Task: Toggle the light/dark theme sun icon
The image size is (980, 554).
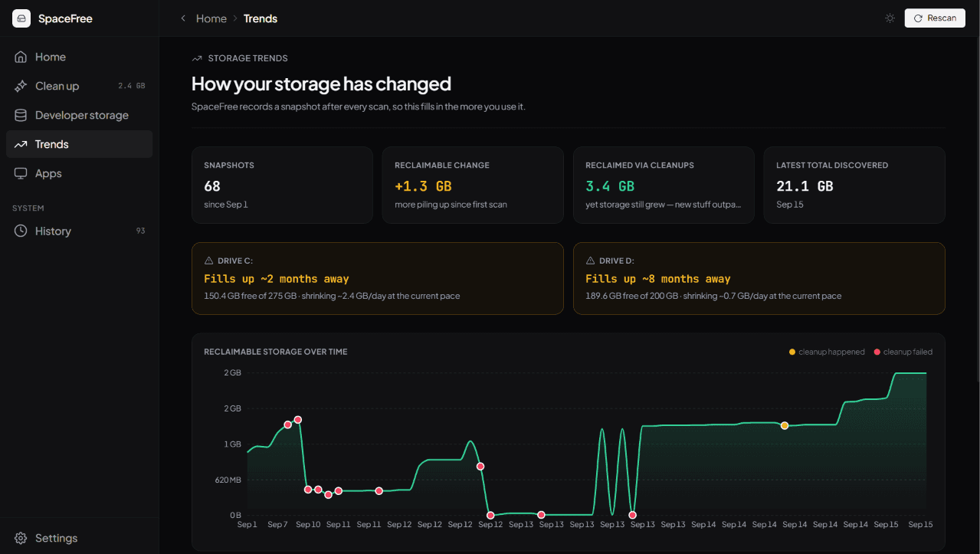Action: [890, 18]
